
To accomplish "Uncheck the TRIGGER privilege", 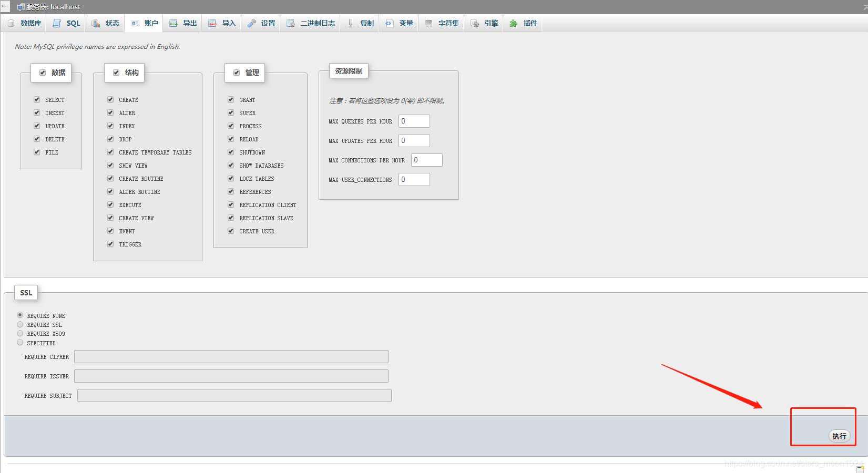I will click(110, 244).
